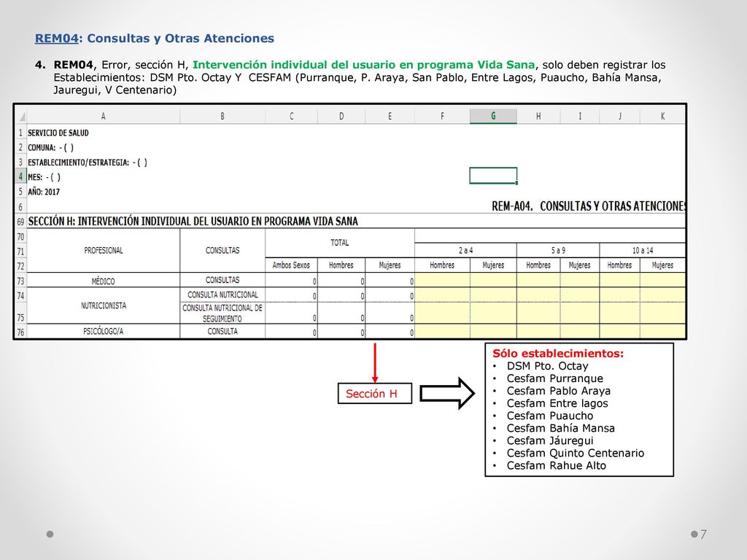Viewport: 747px width, 560px height.
Task: Click the '10 a 14' age group header
Action: point(643,251)
